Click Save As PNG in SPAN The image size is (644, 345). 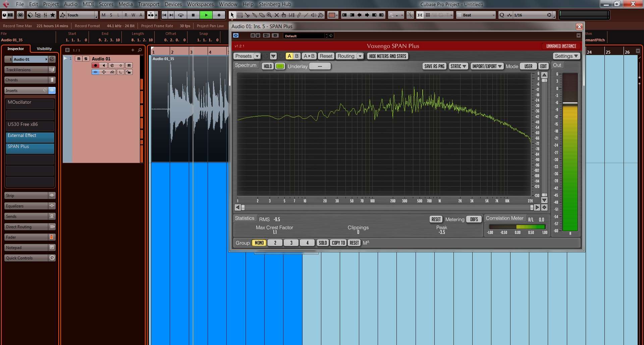[434, 66]
